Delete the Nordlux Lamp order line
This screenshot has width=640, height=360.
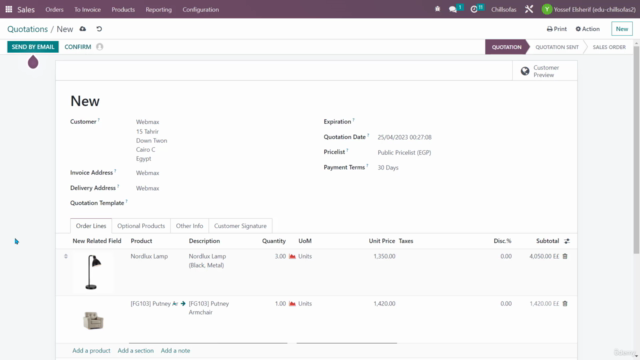tap(565, 256)
